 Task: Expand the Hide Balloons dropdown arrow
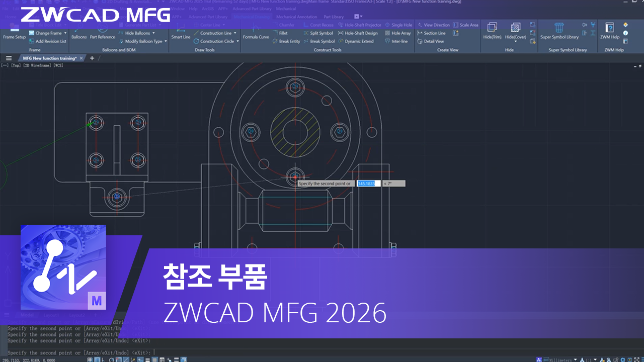pos(153,33)
